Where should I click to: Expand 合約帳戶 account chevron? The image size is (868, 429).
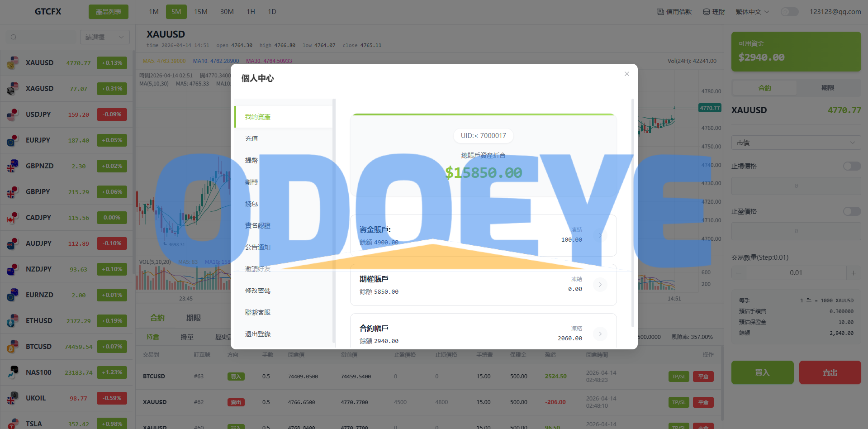click(x=600, y=334)
